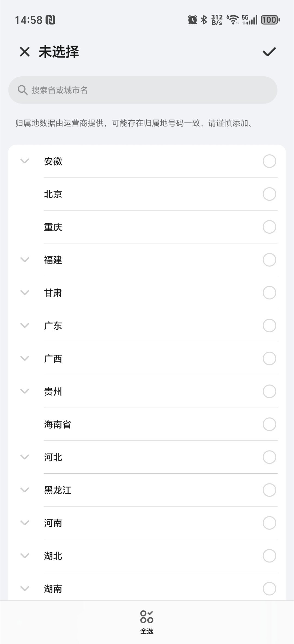
Task: Tap the search magnifier icon
Action: [x=22, y=90]
